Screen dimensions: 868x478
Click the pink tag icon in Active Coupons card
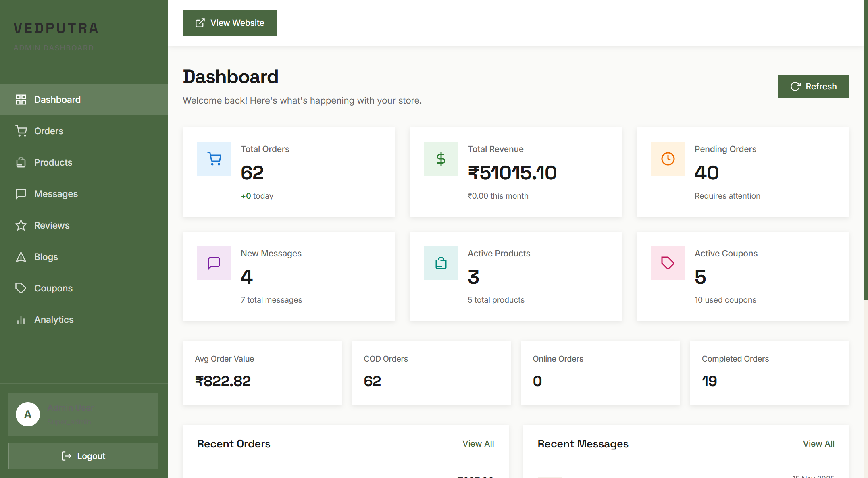[668, 263]
